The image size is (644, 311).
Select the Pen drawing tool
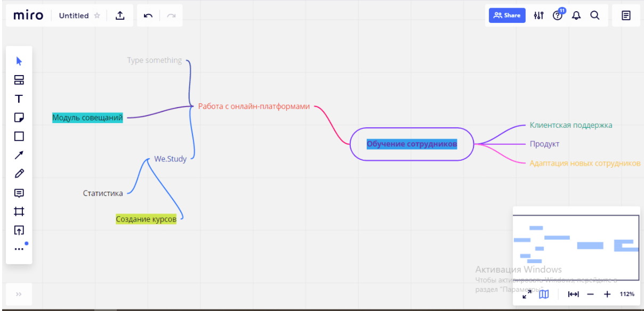pos(19,174)
